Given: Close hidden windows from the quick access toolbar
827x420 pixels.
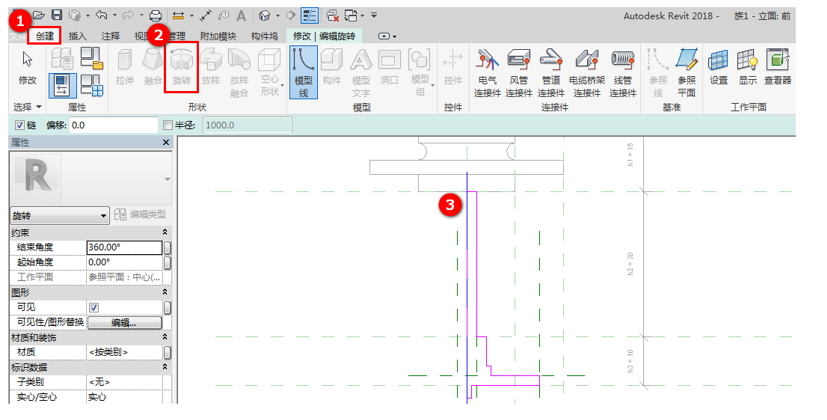Looking at the screenshot, I should click(332, 16).
